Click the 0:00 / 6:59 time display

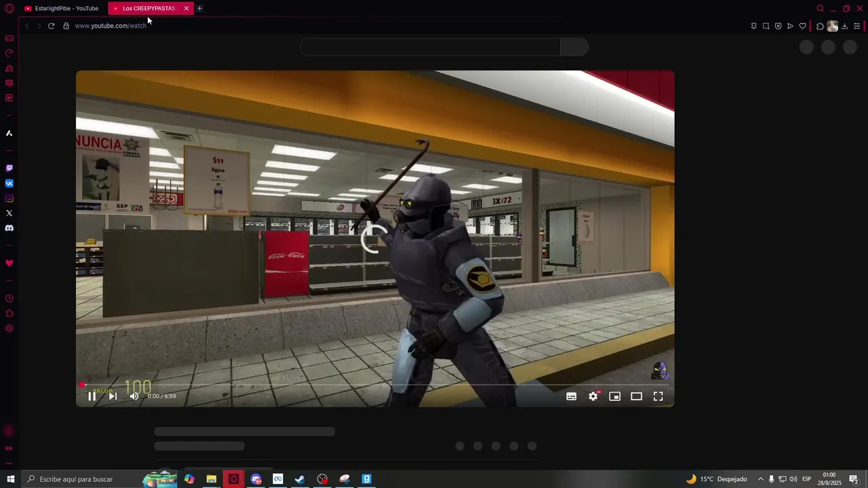coord(161,396)
